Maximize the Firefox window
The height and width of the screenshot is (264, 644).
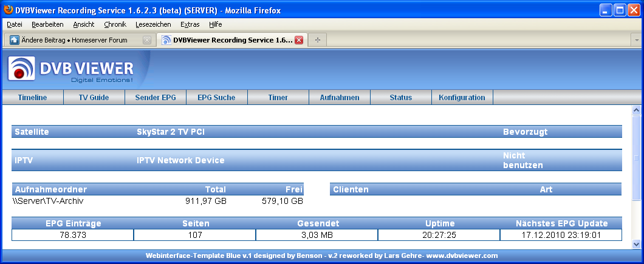point(620,10)
